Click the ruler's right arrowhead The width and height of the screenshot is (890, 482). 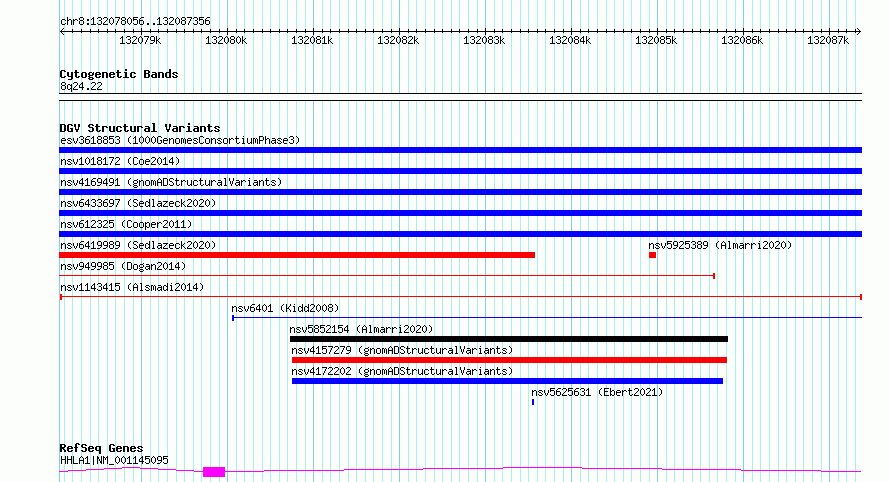pyautogui.click(x=859, y=31)
